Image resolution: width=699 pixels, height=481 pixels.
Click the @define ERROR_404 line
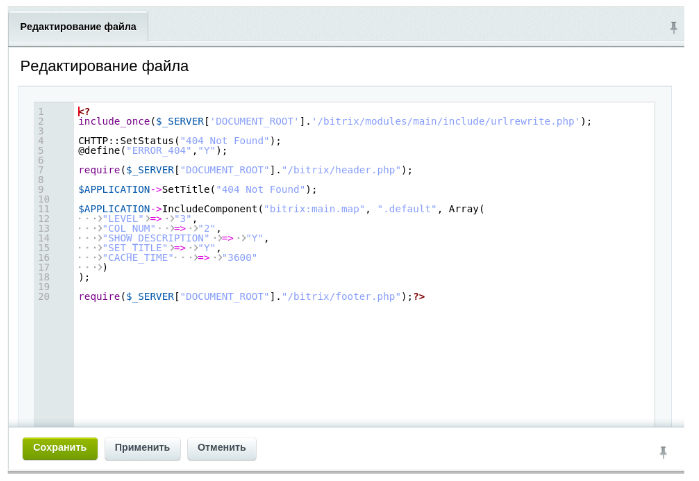tap(152, 150)
